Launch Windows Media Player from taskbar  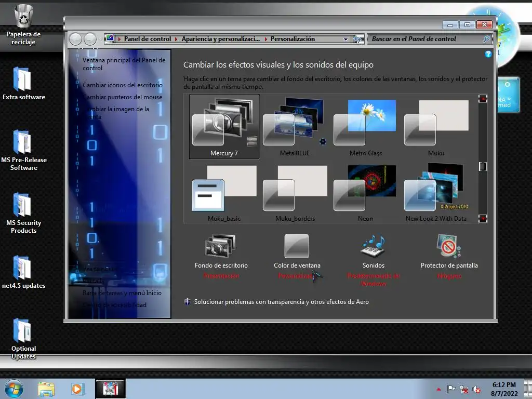[x=77, y=389]
